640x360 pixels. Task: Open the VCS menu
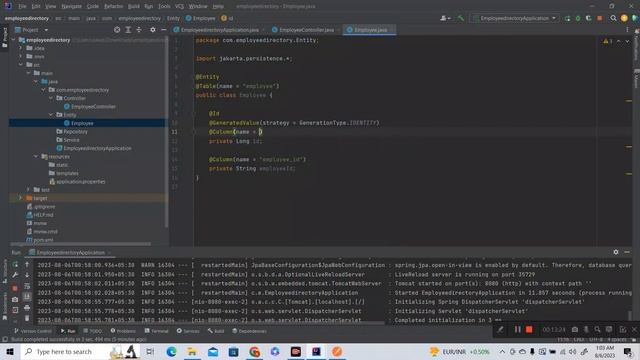click(179, 6)
